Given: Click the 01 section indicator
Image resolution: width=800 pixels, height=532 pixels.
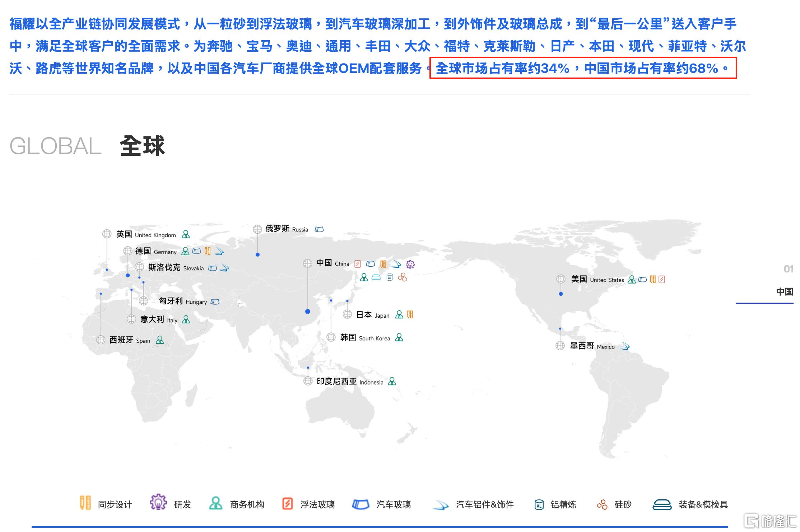Looking at the screenshot, I should tap(789, 269).
